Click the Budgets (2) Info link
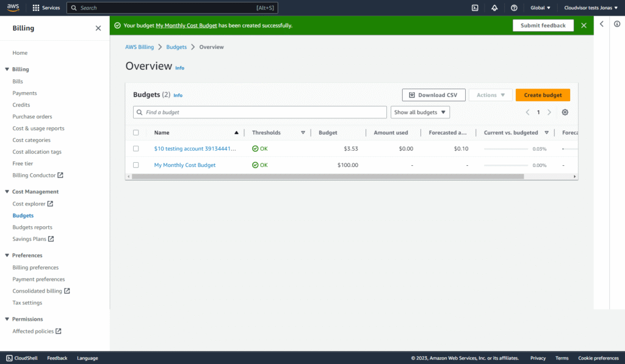 (x=178, y=95)
